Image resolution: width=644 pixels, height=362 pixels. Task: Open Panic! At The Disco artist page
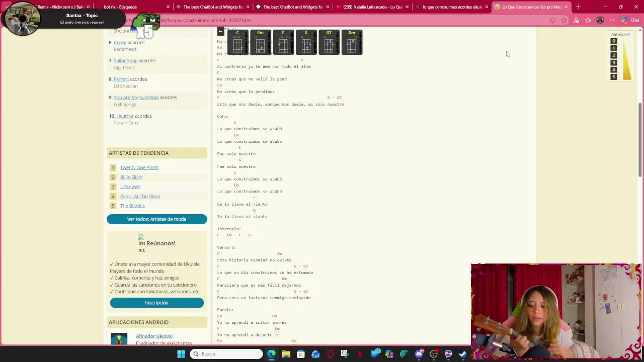[140, 196]
